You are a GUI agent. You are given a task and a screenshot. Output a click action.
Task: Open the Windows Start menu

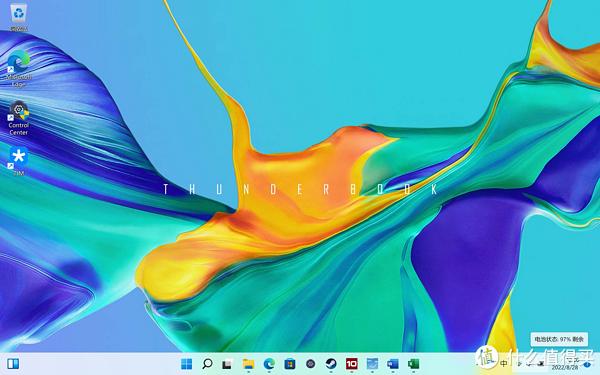pos(186,364)
